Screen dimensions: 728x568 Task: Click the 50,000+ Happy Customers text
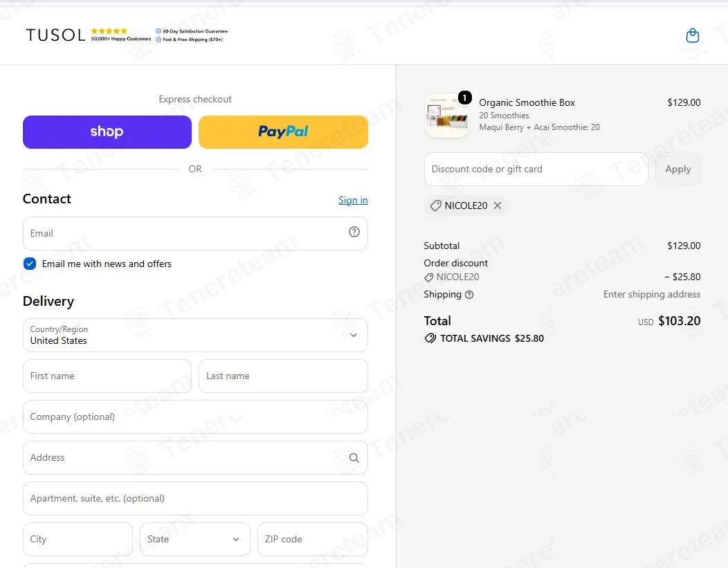pos(121,39)
